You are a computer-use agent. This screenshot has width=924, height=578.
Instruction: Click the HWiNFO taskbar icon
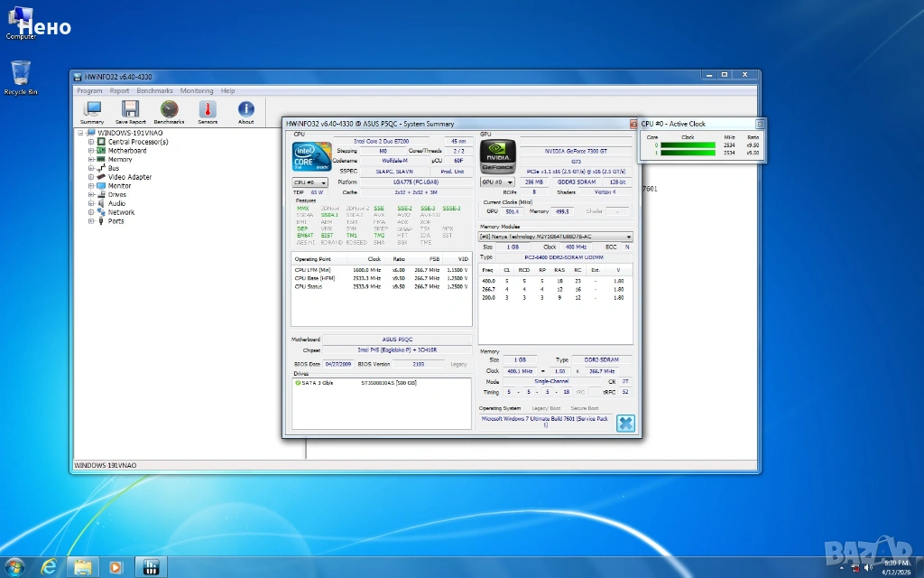coord(151,566)
